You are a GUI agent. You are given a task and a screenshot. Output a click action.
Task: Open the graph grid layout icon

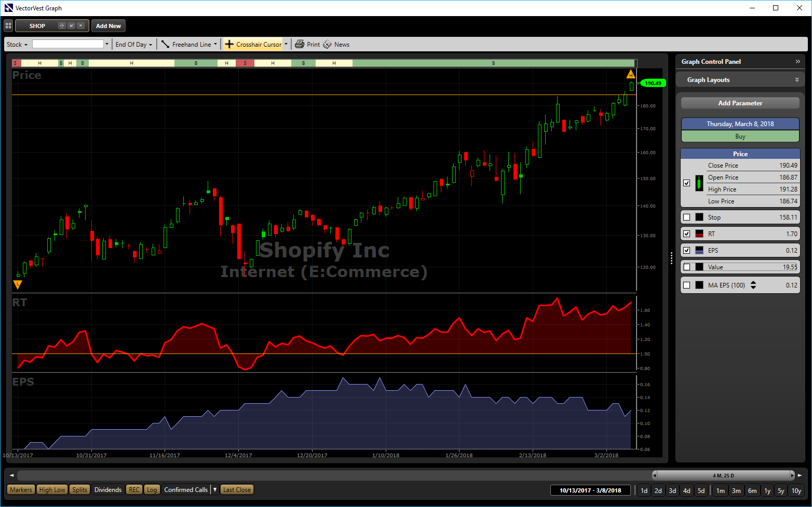(x=8, y=26)
